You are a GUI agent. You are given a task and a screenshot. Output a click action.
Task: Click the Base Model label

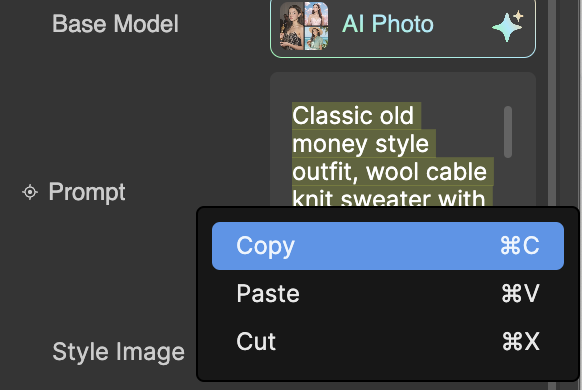[115, 24]
